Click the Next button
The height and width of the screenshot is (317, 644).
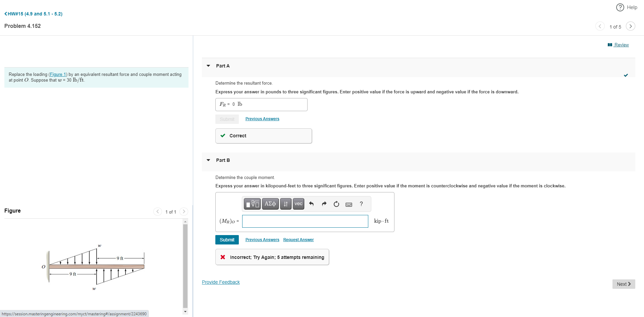tap(624, 284)
